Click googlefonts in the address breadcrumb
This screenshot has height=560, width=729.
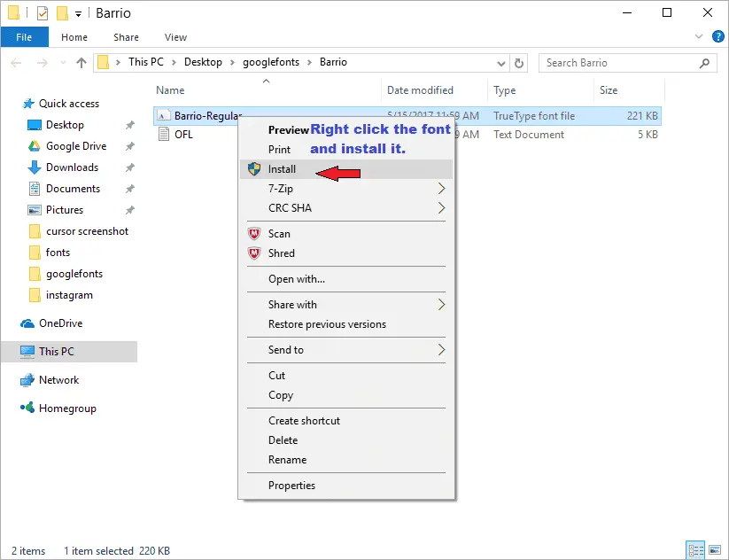coord(271,62)
